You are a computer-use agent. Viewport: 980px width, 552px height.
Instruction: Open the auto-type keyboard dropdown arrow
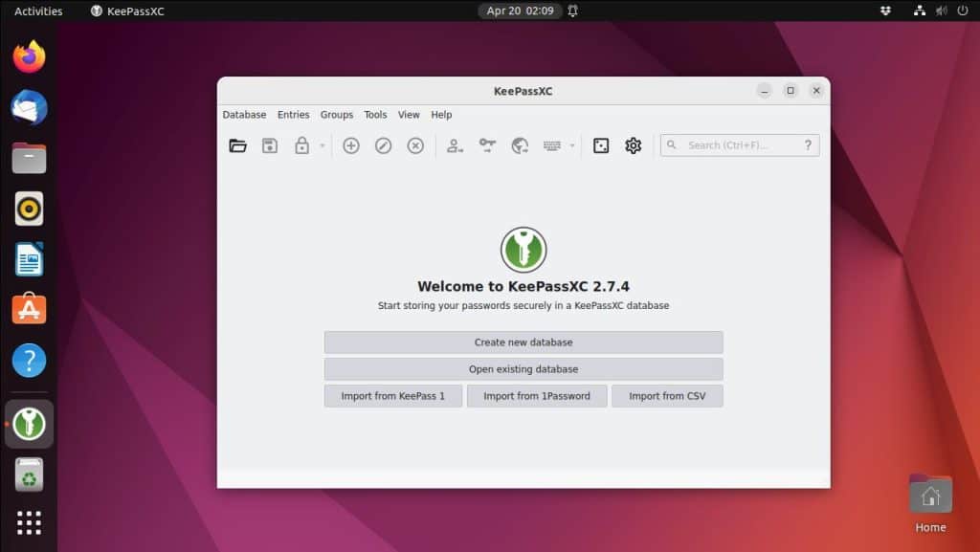572,145
